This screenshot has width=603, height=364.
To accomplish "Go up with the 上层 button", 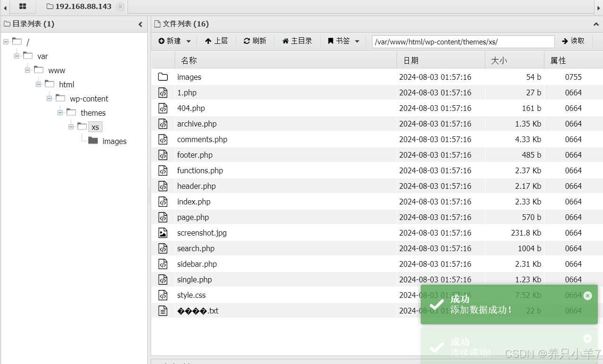I will coord(216,41).
